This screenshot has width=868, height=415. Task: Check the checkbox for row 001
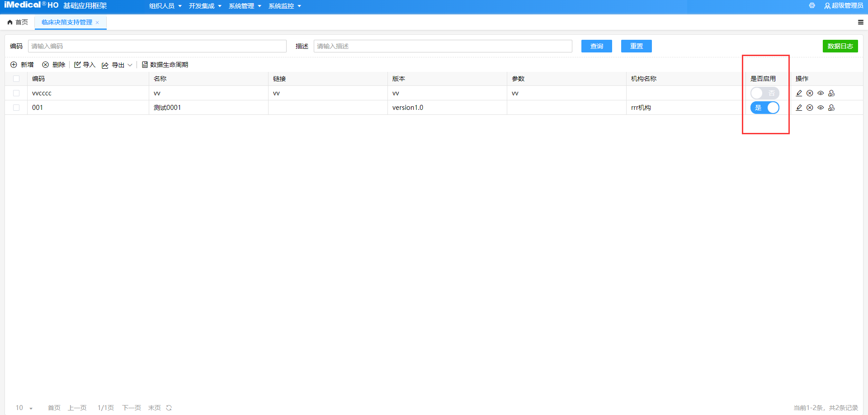[x=16, y=108]
